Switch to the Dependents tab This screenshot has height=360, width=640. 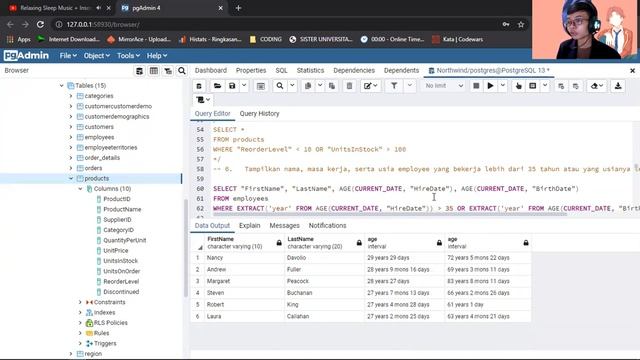(401, 71)
